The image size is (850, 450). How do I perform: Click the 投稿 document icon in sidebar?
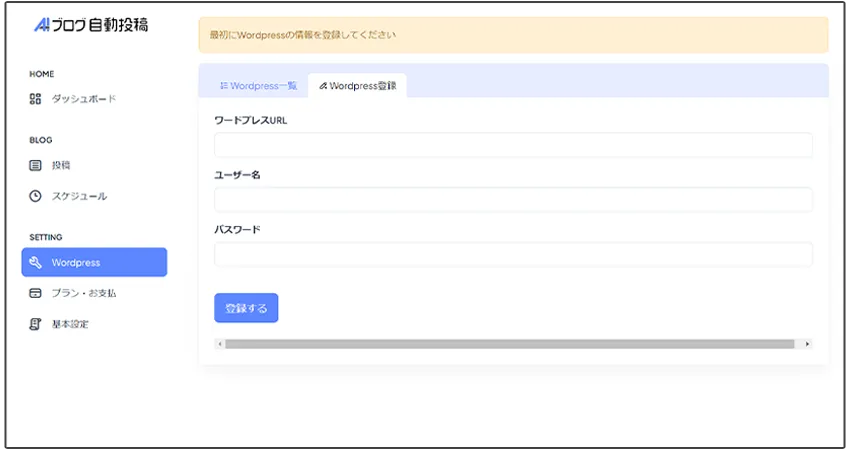coord(35,165)
